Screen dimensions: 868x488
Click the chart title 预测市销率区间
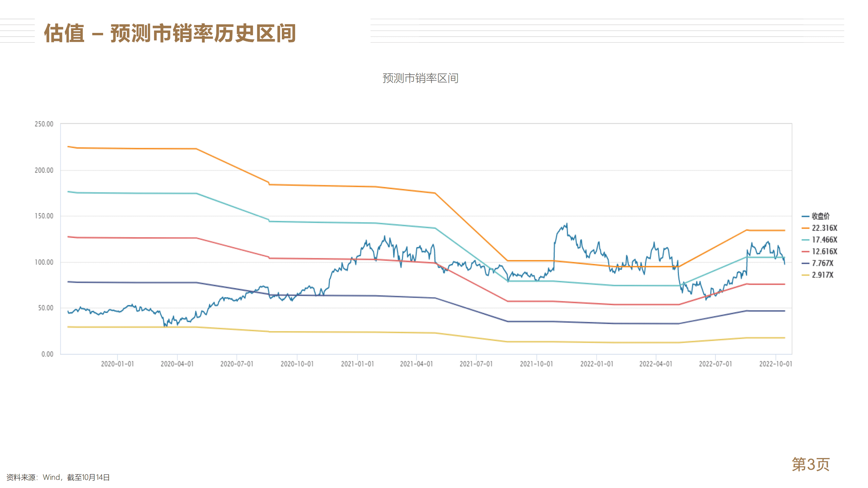pos(420,78)
